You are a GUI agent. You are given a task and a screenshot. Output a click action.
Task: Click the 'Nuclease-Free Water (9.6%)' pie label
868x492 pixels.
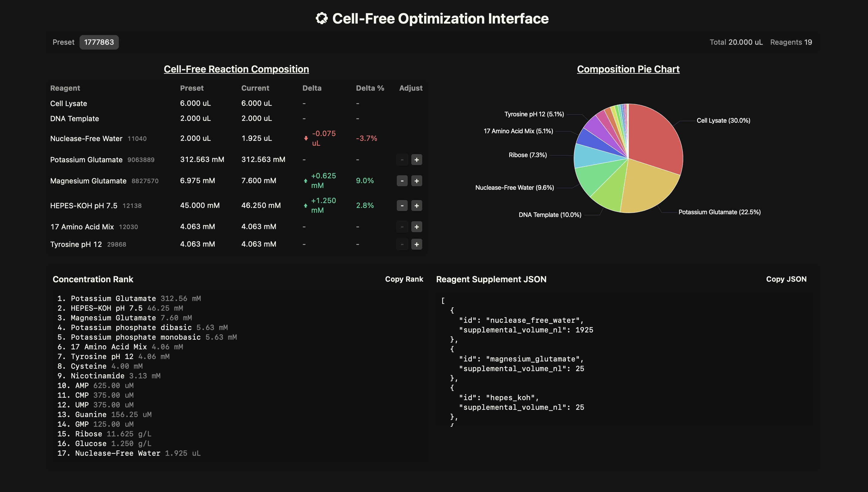click(x=514, y=188)
